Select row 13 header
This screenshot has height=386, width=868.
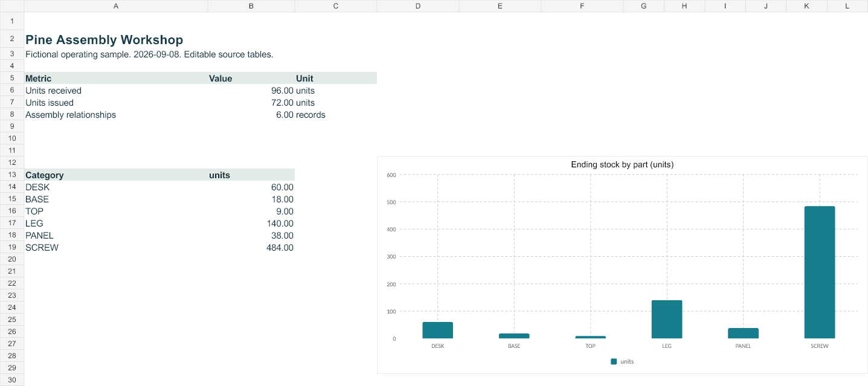12,175
